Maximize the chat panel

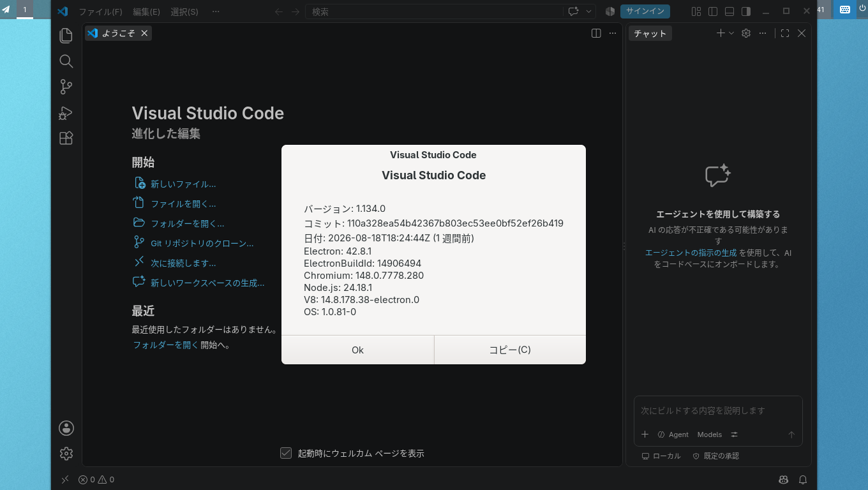coord(785,33)
